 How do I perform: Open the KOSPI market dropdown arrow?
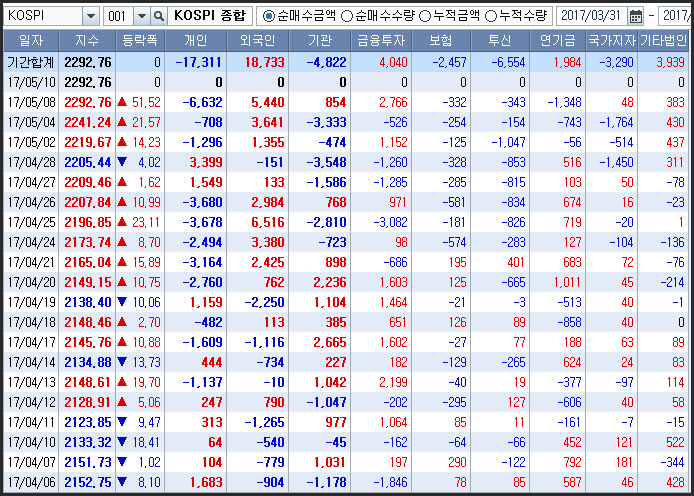click(x=91, y=16)
